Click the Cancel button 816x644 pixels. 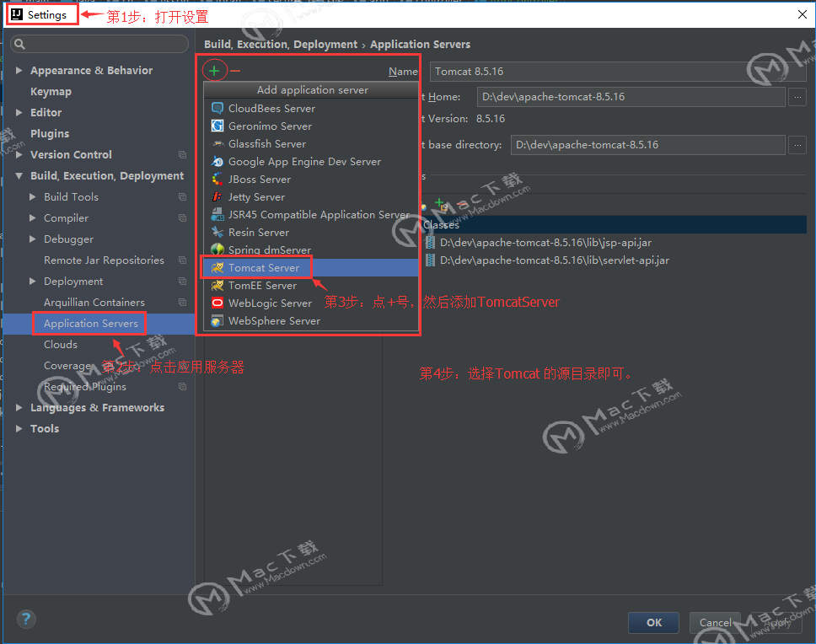click(x=715, y=623)
